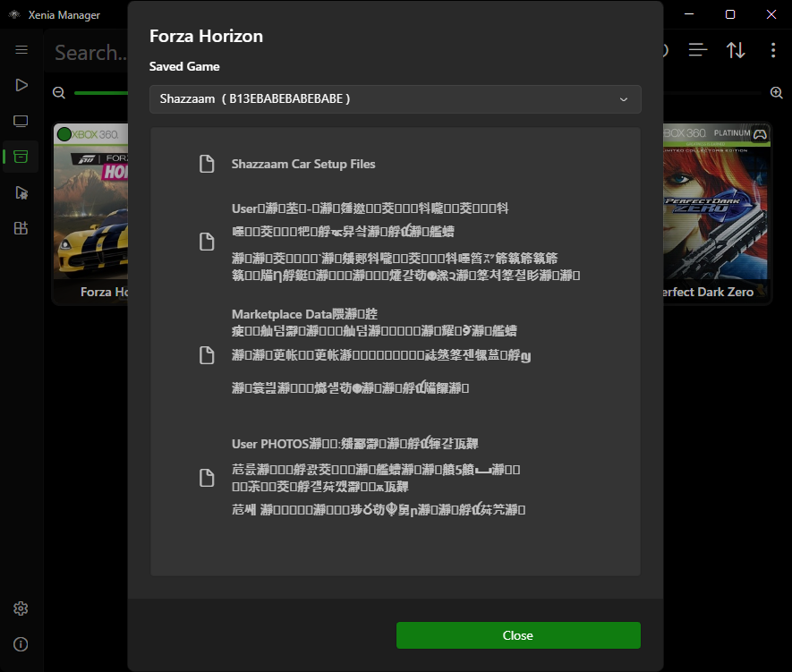Image resolution: width=792 pixels, height=672 pixels.
Task: Open the monitor icon page in the sidebar
Action: pos(21,121)
